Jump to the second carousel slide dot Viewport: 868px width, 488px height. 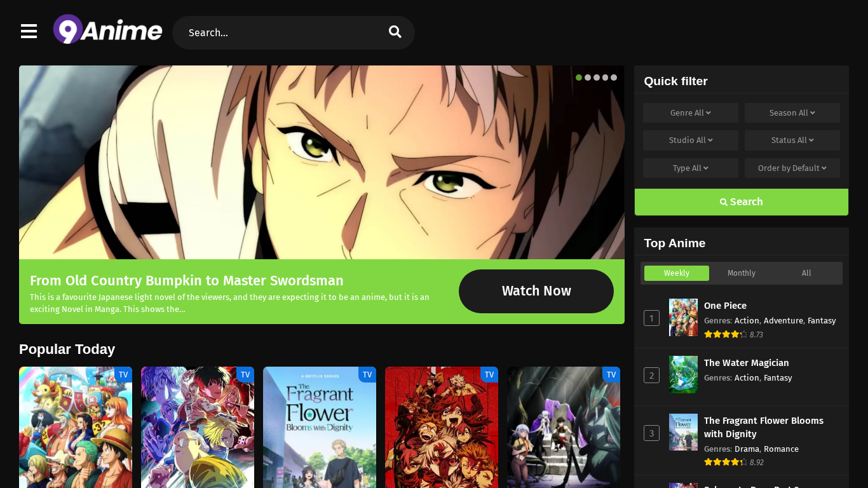(x=588, y=78)
